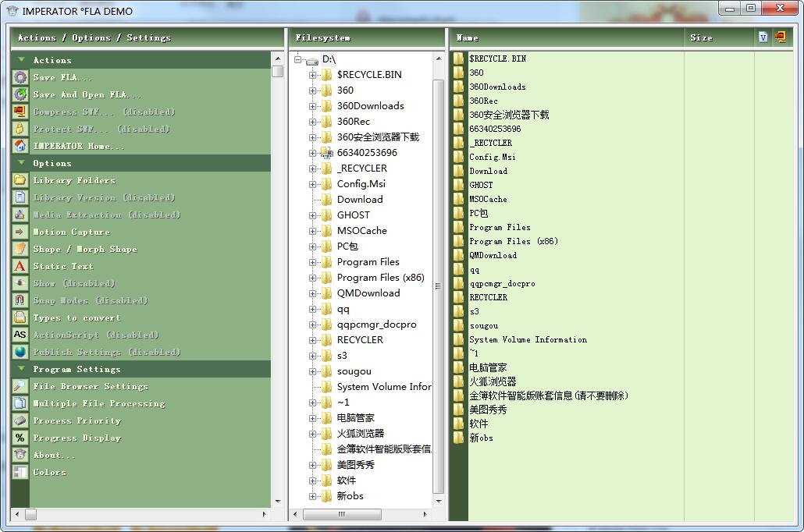
Task: Click the File Browser Settings icon
Action: (x=20, y=386)
